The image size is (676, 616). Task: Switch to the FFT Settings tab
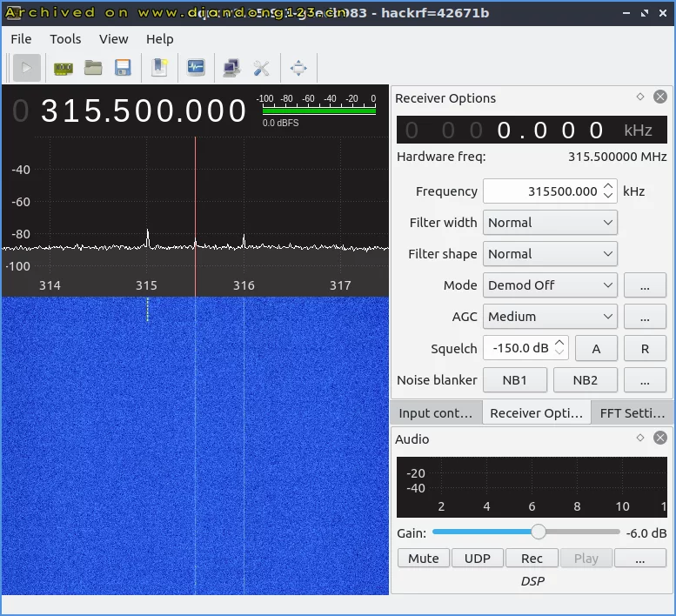(x=632, y=413)
